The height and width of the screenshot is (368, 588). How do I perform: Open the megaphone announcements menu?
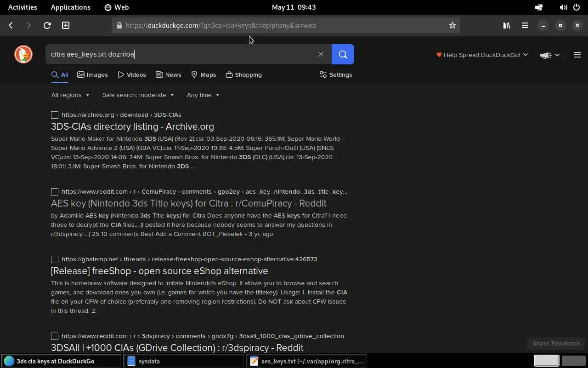(549, 55)
